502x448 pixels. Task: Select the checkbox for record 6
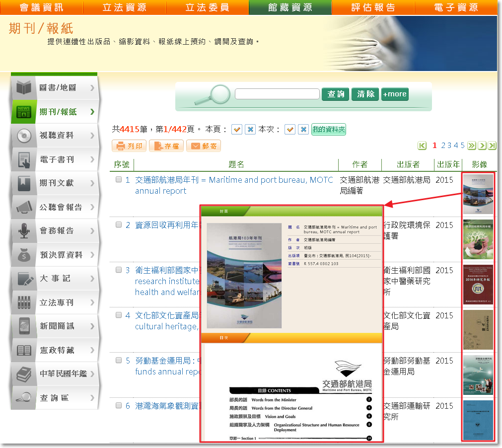(x=119, y=405)
